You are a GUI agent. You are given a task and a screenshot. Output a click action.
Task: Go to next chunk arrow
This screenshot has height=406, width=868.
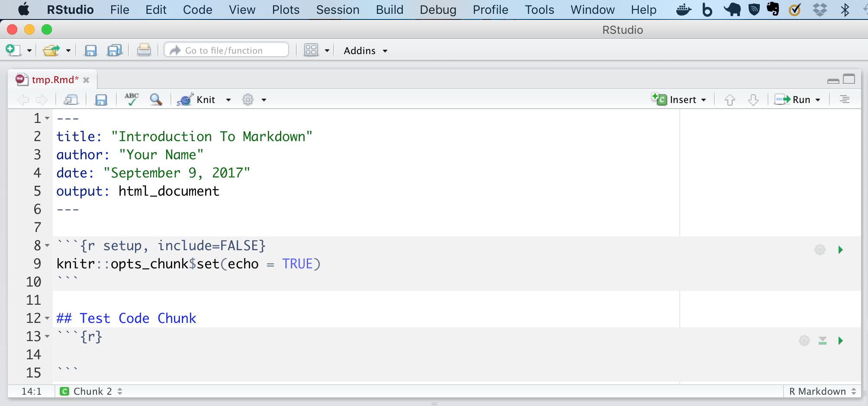point(753,100)
